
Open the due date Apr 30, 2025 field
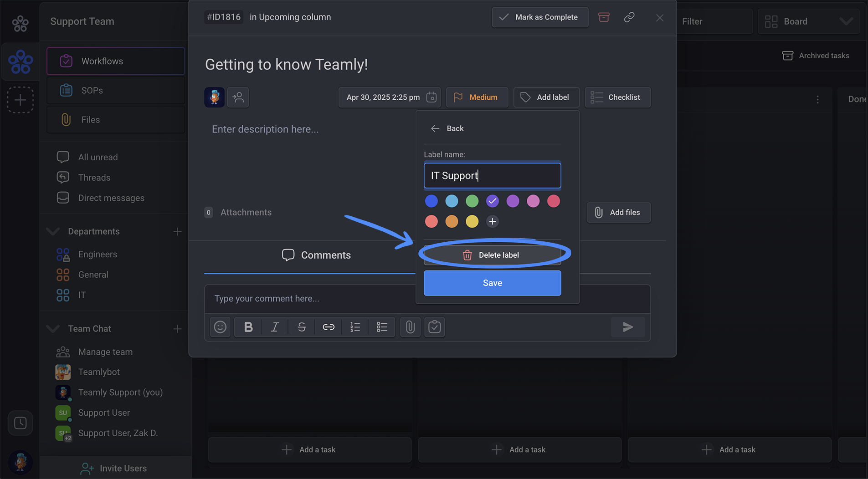pyautogui.click(x=390, y=97)
